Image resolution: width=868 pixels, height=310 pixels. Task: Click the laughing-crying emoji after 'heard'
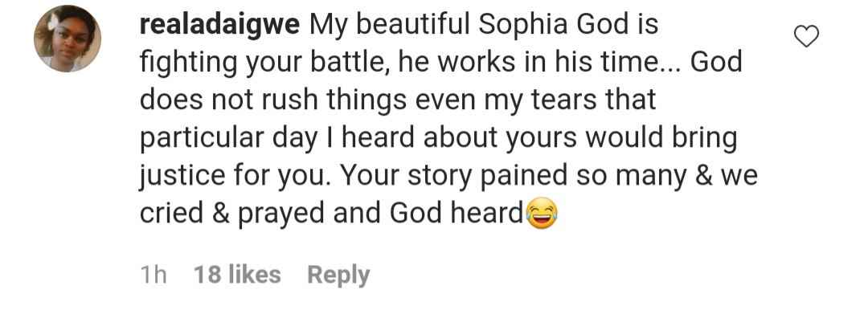(542, 214)
